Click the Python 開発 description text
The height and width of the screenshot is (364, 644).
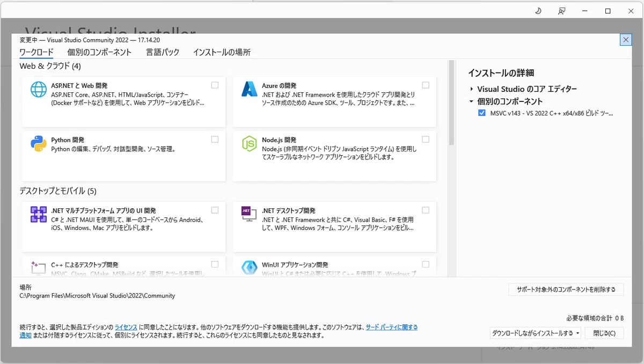tap(113, 149)
